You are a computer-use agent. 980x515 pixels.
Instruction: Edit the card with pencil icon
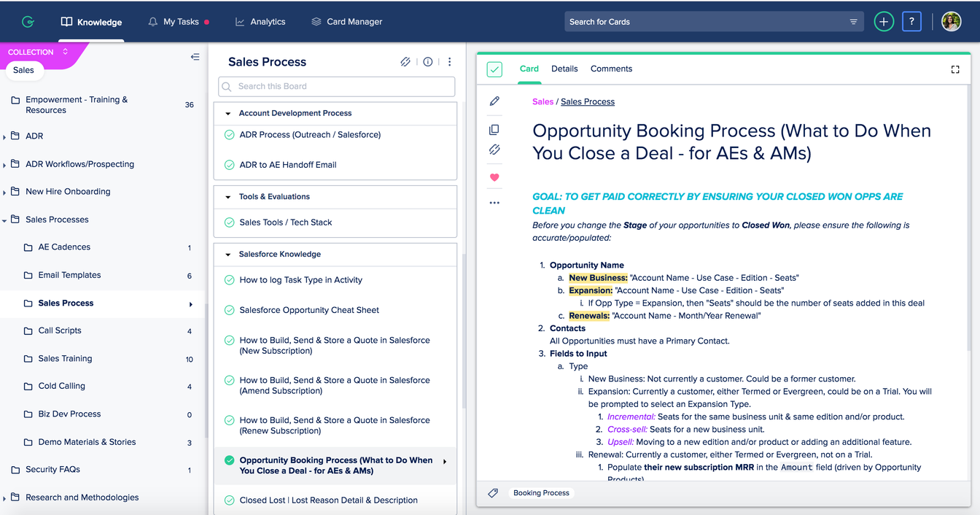494,101
